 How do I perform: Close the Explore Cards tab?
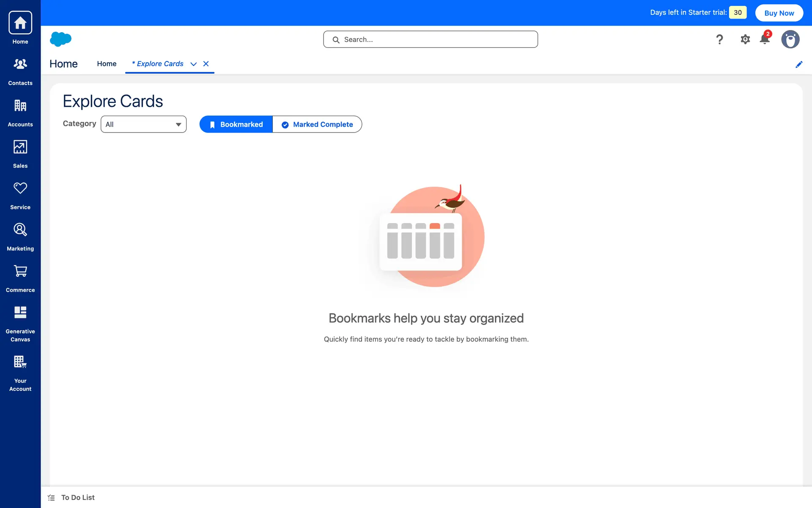tap(206, 64)
